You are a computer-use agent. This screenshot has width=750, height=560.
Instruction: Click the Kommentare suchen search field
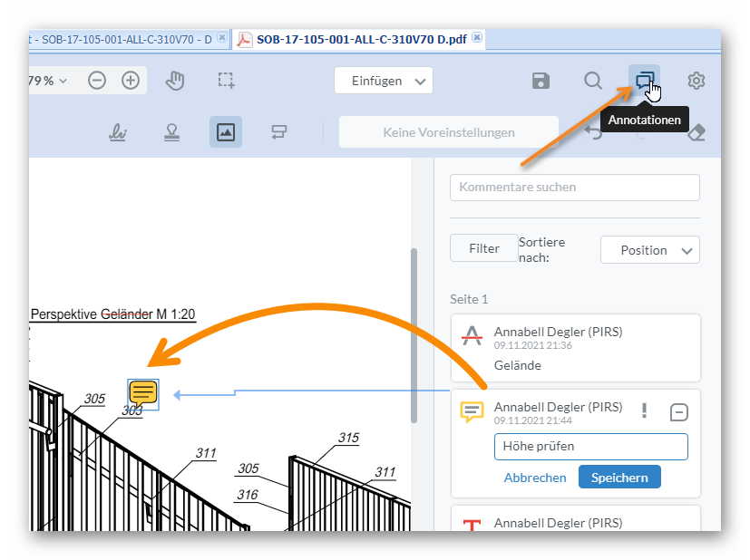pos(574,188)
